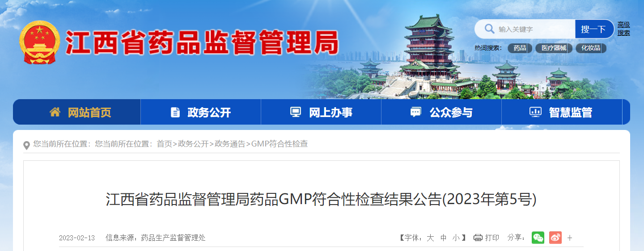Click the chat bubble icon beside 公众参与
Viewport: 644px width, 251px height.
(416, 112)
